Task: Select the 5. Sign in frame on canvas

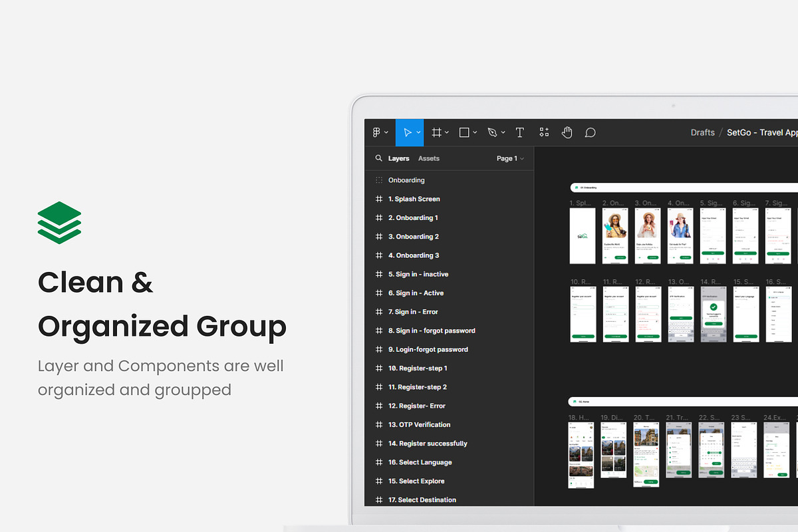Action: tap(713, 236)
